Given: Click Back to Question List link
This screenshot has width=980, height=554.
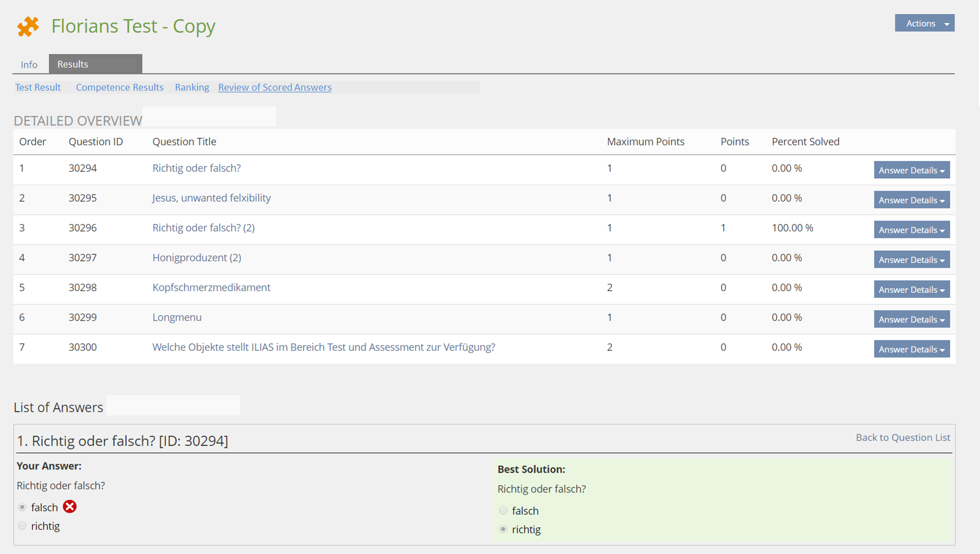Looking at the screenshot, I should tap(902, 437).
